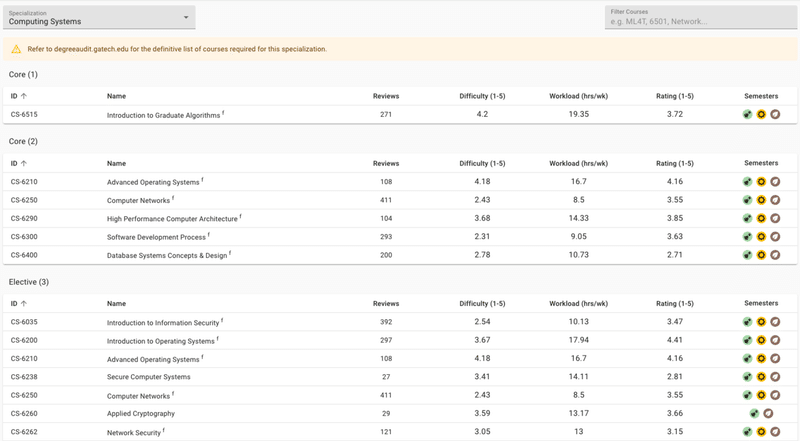
Task: Click Introduction to Information Security course name
Action: point(163,323)
